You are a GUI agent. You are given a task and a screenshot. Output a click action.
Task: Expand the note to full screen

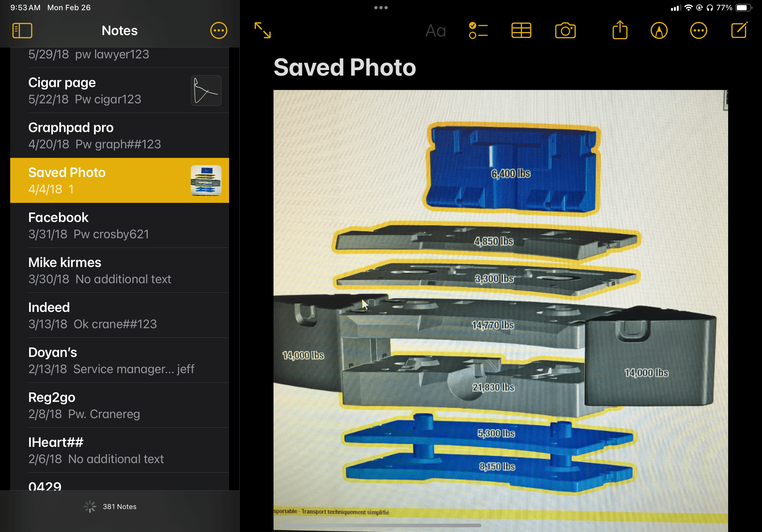(263, 31)
